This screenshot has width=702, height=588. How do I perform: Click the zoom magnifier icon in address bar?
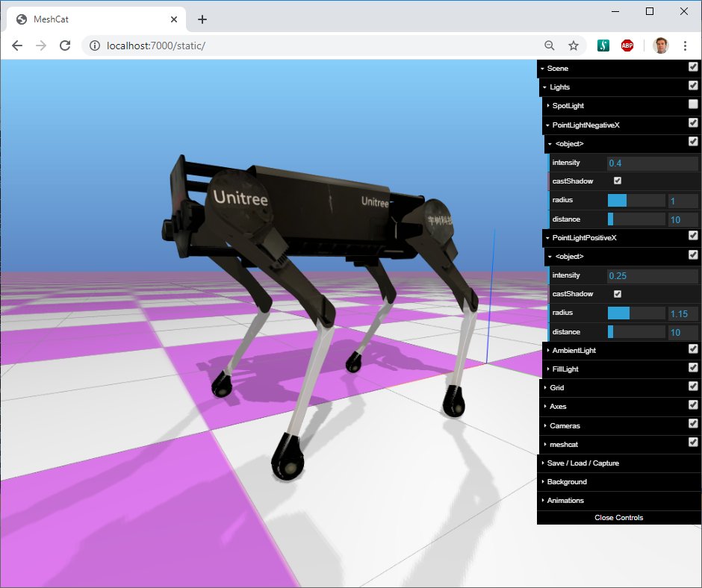click(x=550, y=46)
